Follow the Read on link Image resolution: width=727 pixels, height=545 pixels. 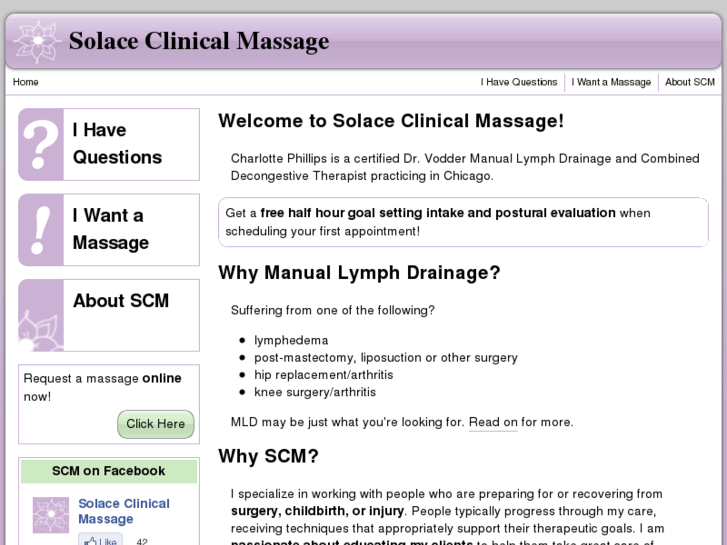coord(493,422)
